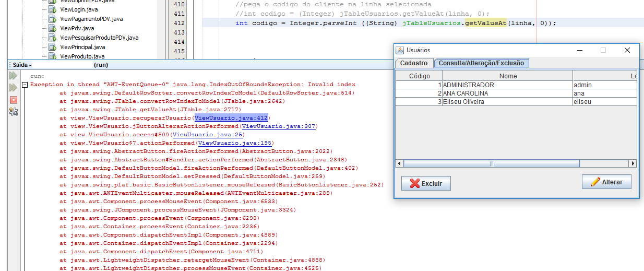Collapse the exception stack trace fold marker
The width and height of the screenshot is (644, 271).
tap(24, 85)
